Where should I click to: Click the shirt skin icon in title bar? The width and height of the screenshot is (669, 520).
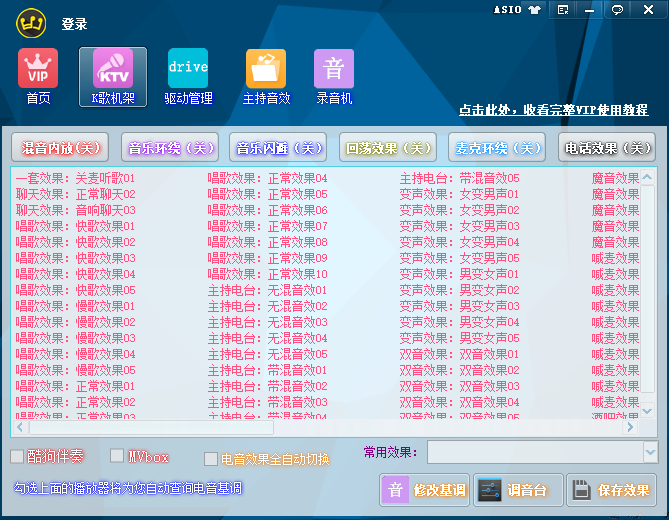click(535, 10)
